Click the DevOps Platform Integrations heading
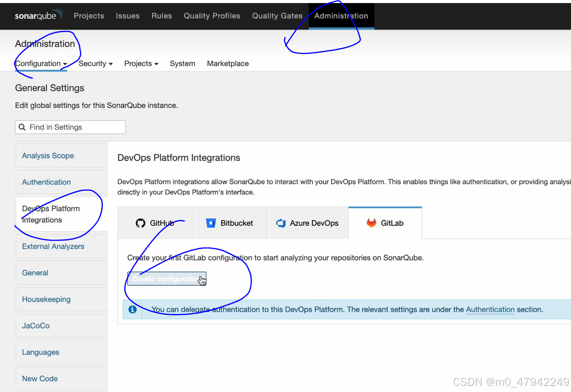Screen dimensions: 571x392 click(179, 158)
